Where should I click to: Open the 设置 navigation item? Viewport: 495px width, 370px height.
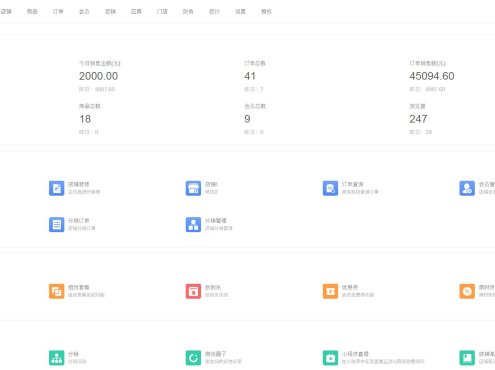coord(240,11)
